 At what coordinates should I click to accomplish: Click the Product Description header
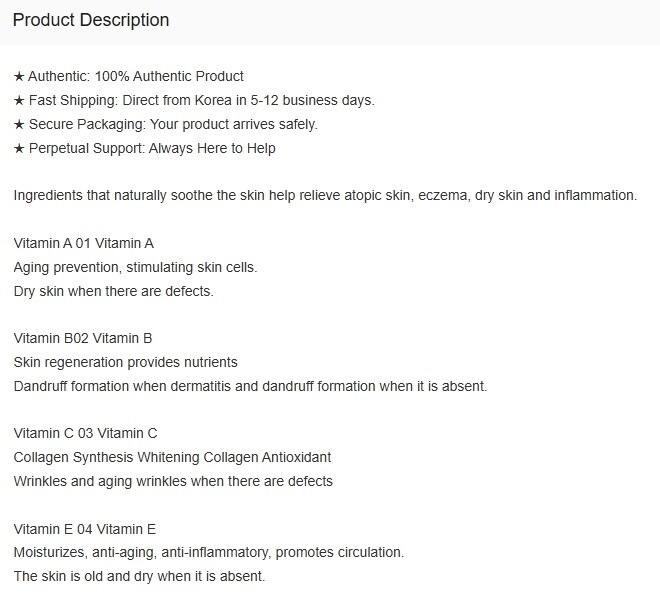pos(91,20)
